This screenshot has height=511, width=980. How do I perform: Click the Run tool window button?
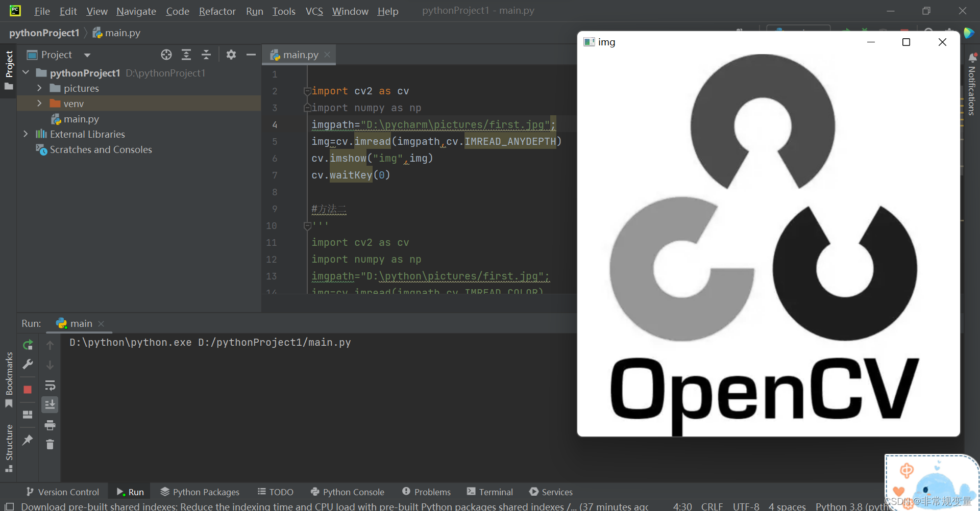coord(130,492)
